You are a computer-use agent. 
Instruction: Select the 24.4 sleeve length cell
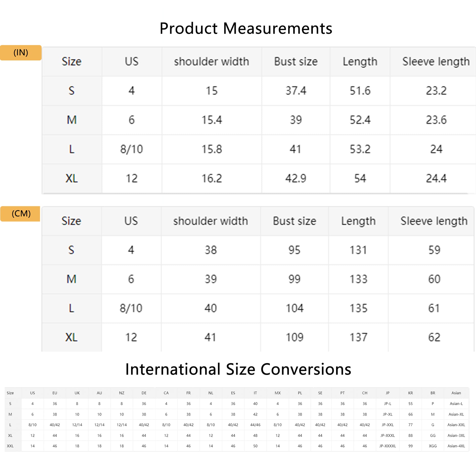[x=436, y=178]
